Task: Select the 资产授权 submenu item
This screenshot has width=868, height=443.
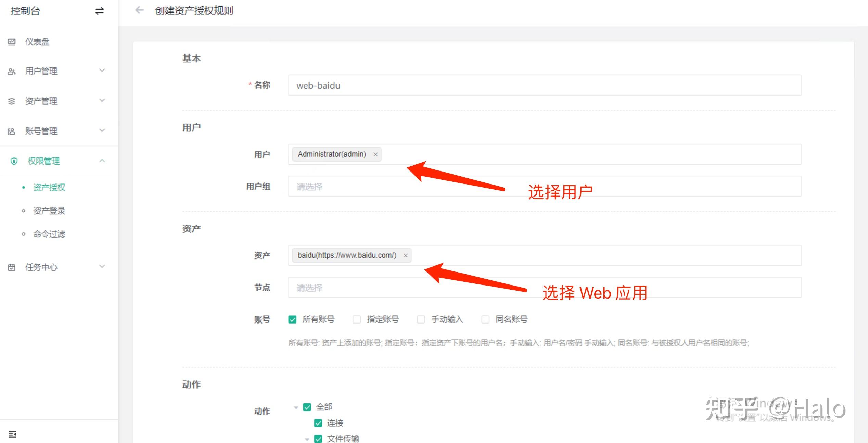Action: click(x=49, y=188)
